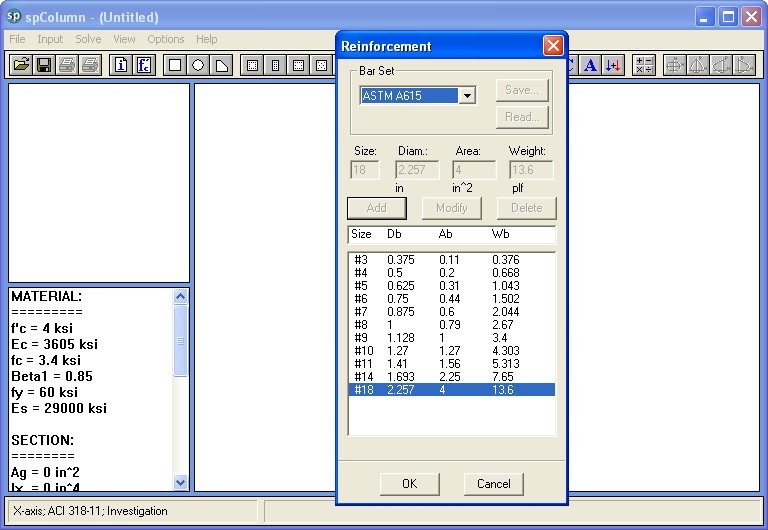Screen dimensions: 768x530
Task: Click the Save... button in Bar Set
Action: (522, 90)
